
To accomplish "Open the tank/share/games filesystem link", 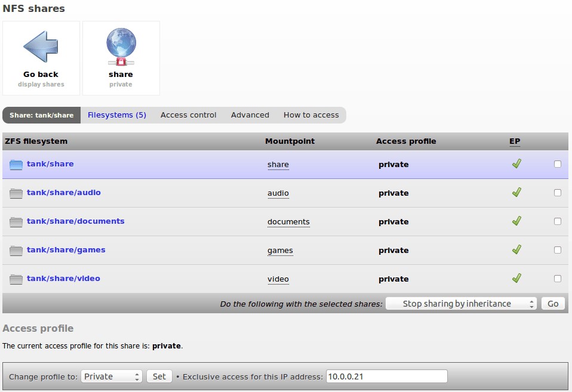I will pyautogui.click(x=66, y=250).
